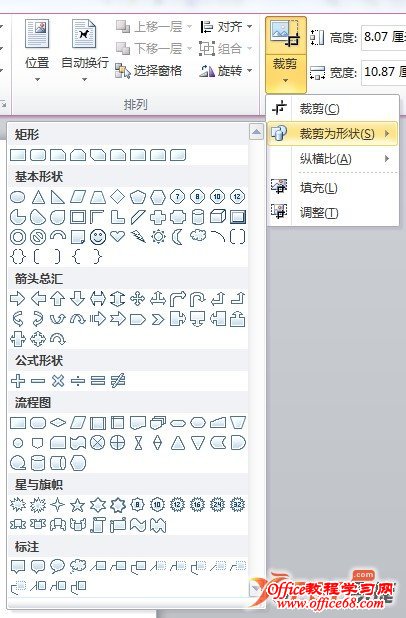Select the dodecagon shape labeled 12
Screen dimensions: 406x618
237,197
